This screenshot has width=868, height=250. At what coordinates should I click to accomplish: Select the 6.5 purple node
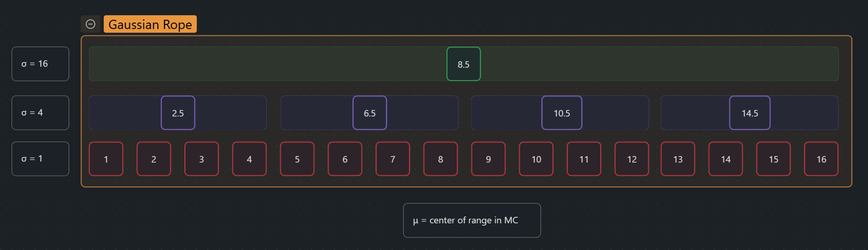[x=369, y=113]
